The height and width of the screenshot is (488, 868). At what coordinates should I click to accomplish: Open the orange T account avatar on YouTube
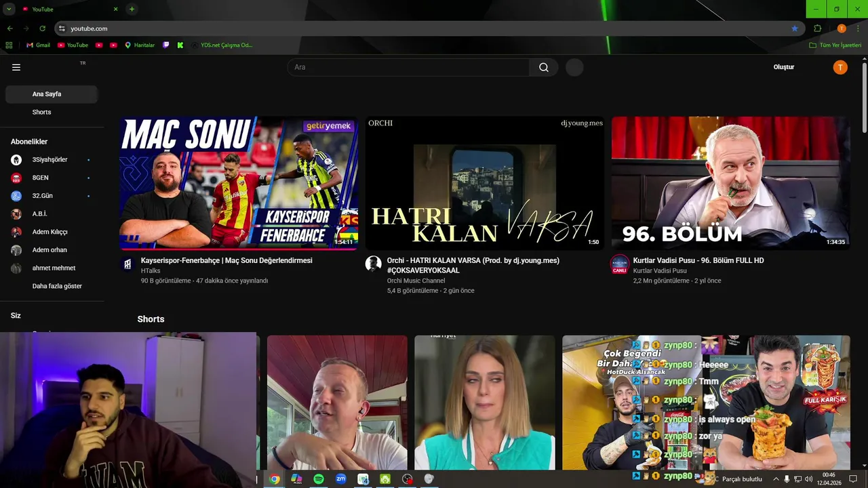point(840,67)
